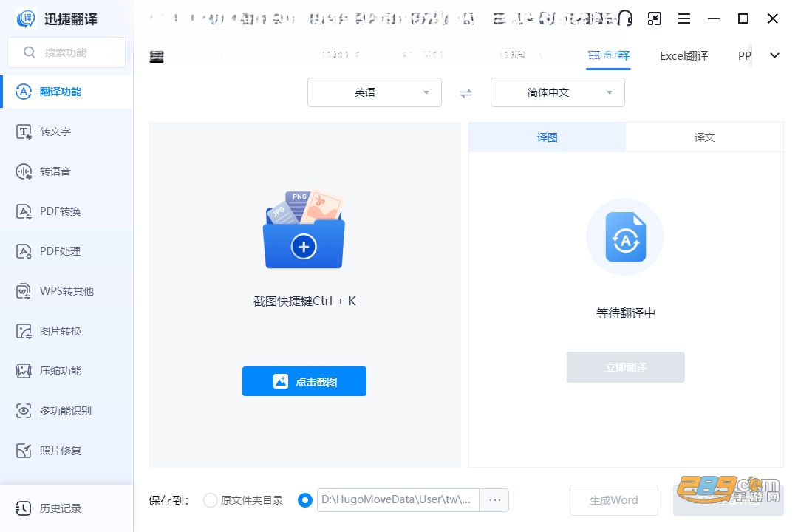Select the custom save path radio button
The width and height of the screenshot is (798, 532).
pos(305,500)
